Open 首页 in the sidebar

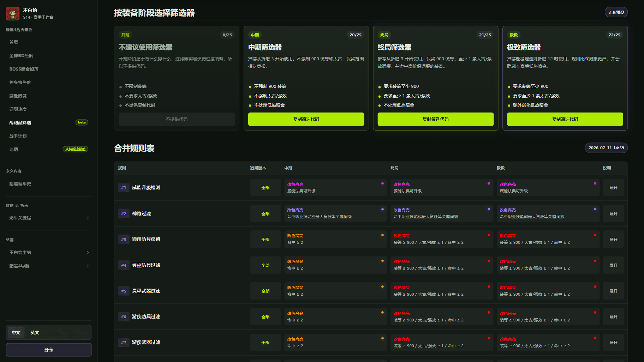pos(49,42)
